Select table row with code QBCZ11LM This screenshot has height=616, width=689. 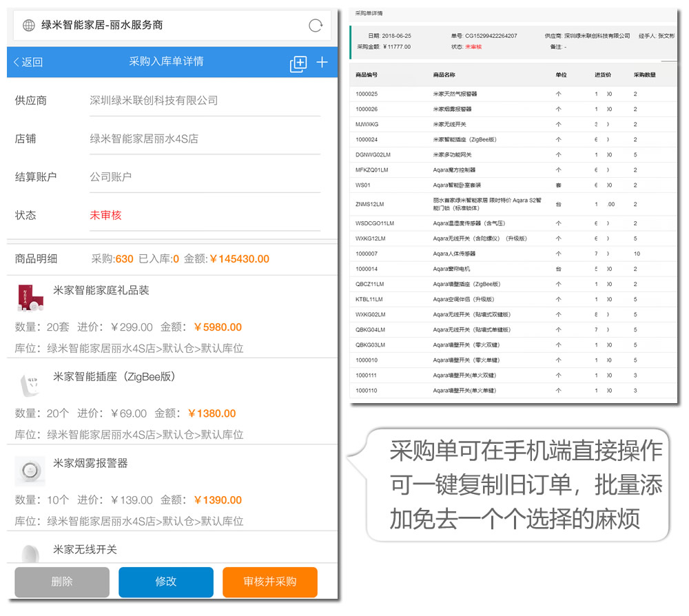click(513, 285)
